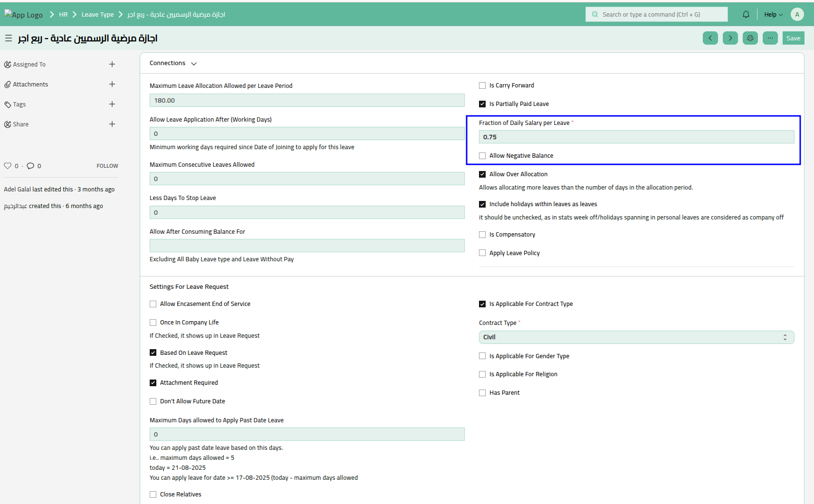814x504 pixels.
Task: Add a tag using plus icon
Action: point(112,104)
